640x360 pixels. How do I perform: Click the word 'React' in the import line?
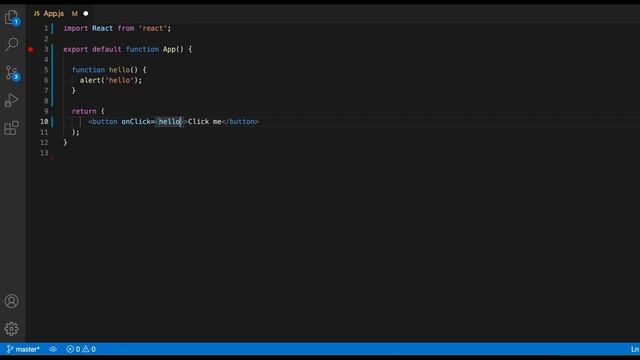[102, 29]
